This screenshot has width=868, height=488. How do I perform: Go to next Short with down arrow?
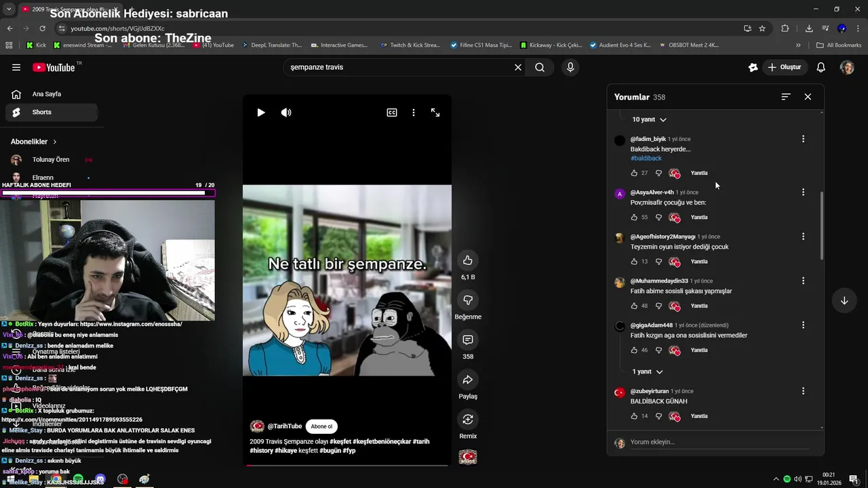coord(844,300)
